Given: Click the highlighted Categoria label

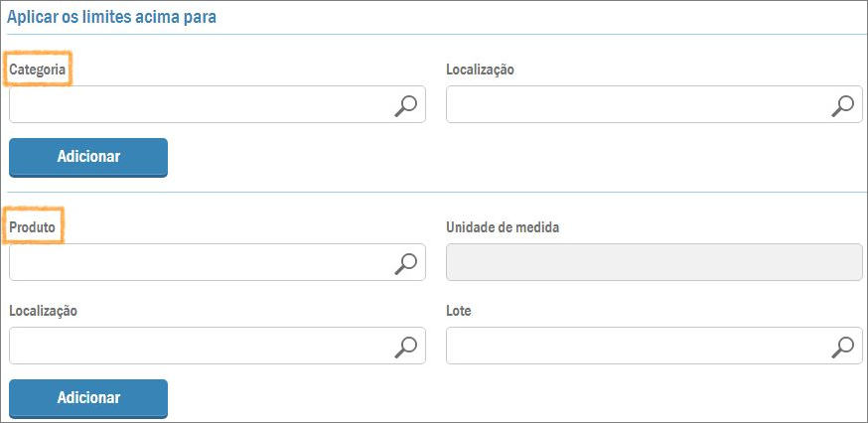Looking at the screenshot, I should [38, 70].
